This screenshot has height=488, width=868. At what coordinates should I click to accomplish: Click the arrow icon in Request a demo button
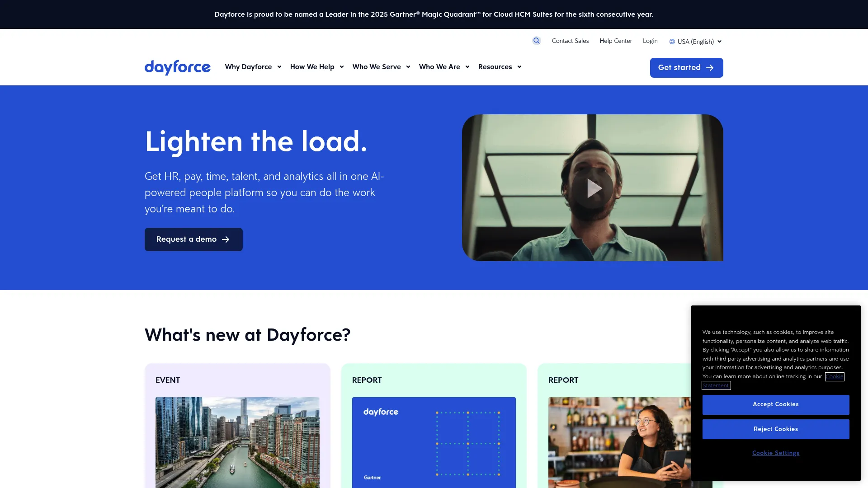click(226, 239)
